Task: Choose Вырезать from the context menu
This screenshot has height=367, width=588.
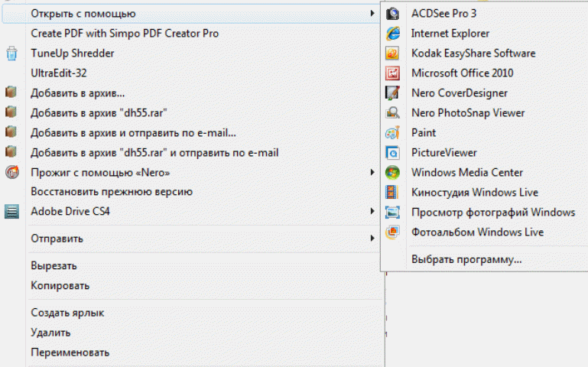Action: [54, 266]
